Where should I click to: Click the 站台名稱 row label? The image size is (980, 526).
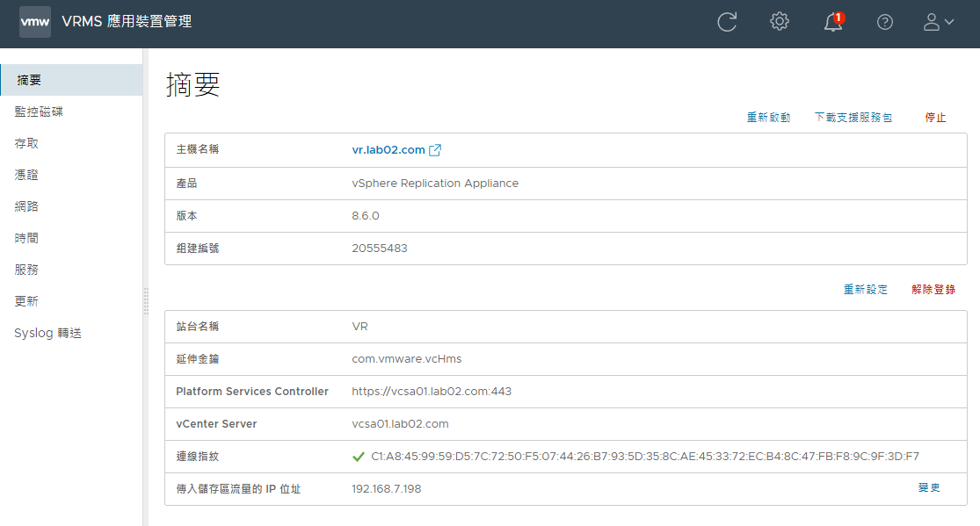198,327
